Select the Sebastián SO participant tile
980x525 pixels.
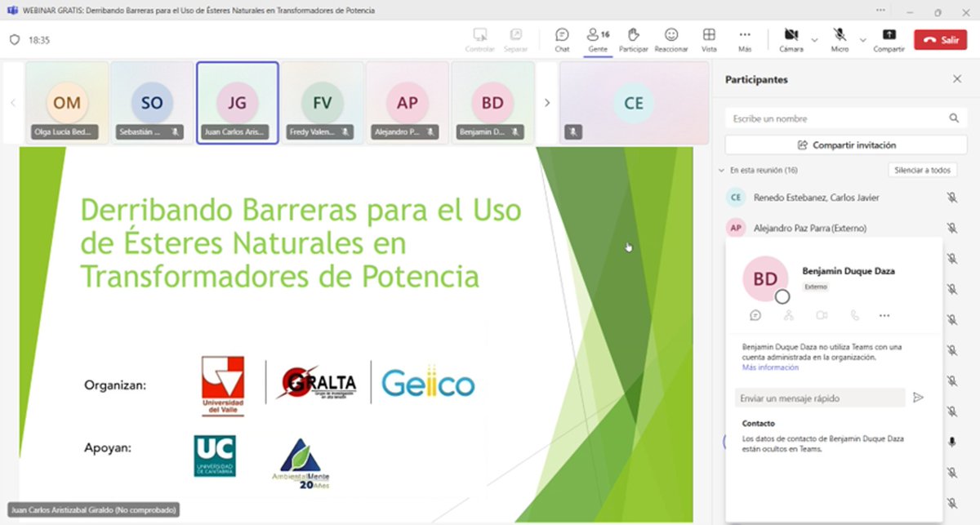152,102
